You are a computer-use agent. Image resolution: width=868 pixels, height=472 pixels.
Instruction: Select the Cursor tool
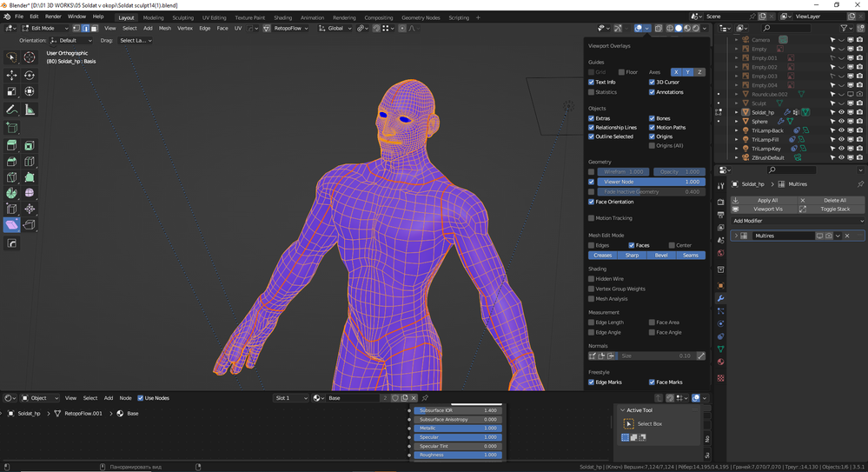coord(30,57)
